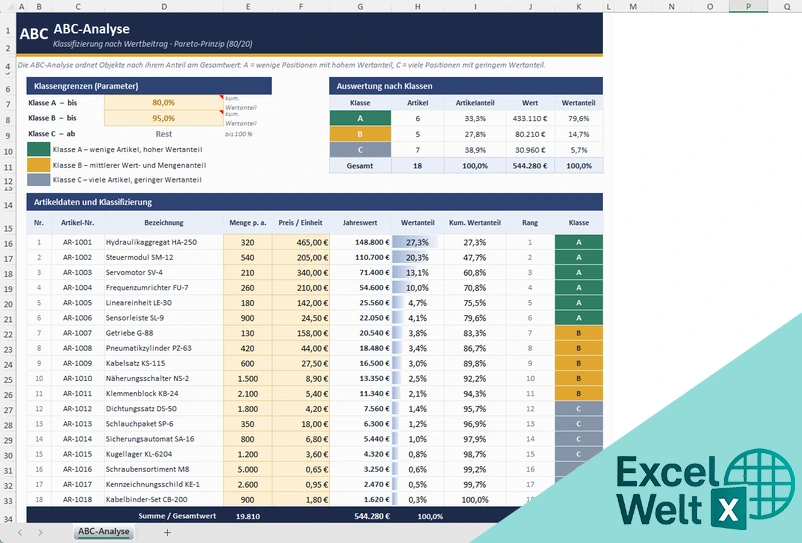This screenshot has width=802, height=543.
Task: Click the Excel Welt logo
Action: (705, 489)
